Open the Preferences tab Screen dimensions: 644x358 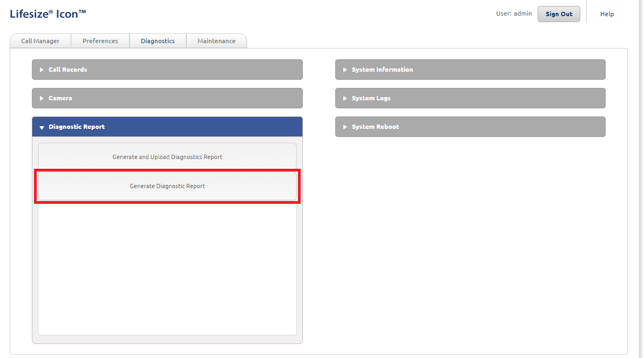pos(100,40)
